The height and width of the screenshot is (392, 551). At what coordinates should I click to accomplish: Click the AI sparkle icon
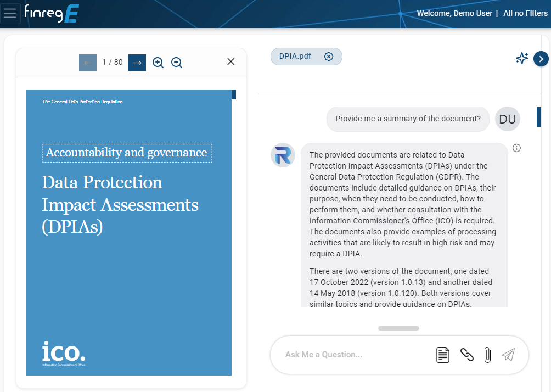(522, 58)
